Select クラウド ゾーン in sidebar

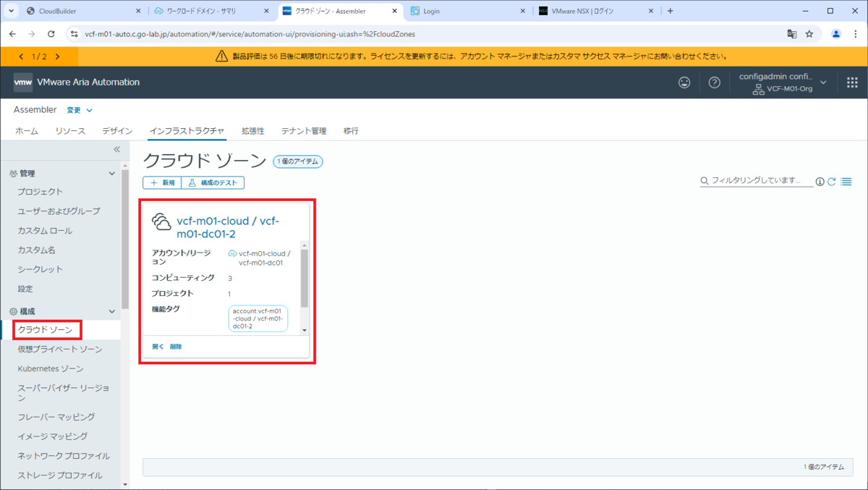(x=46, y=330)
